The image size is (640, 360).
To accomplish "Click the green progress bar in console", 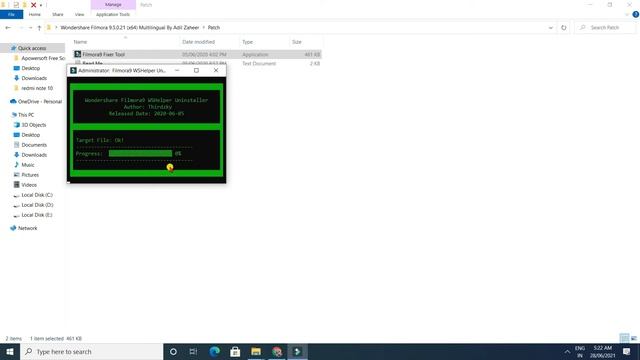I will [140, 153].
